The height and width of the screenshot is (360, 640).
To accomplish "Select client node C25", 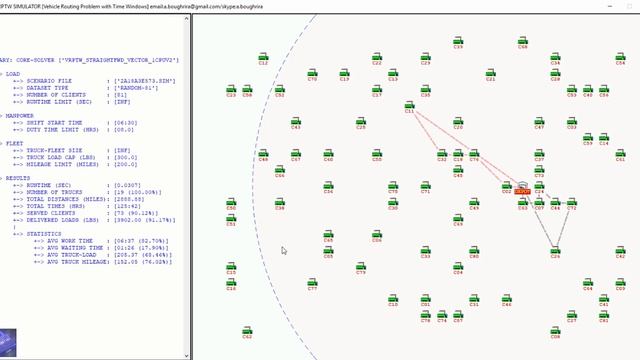I will (361, 122).
